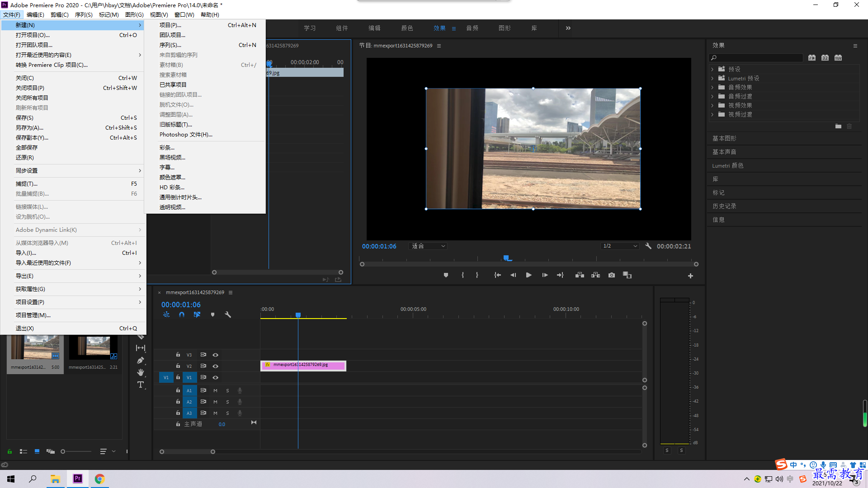This screenshot has height=488, width=868.
Task: Click the 32-bit color effects filter
Action: coord(825,57)
